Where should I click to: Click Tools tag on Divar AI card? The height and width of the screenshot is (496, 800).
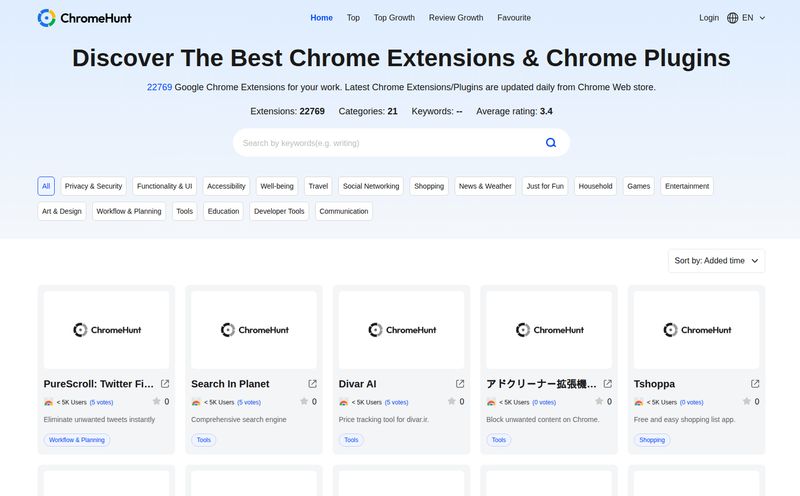point(351,440)
